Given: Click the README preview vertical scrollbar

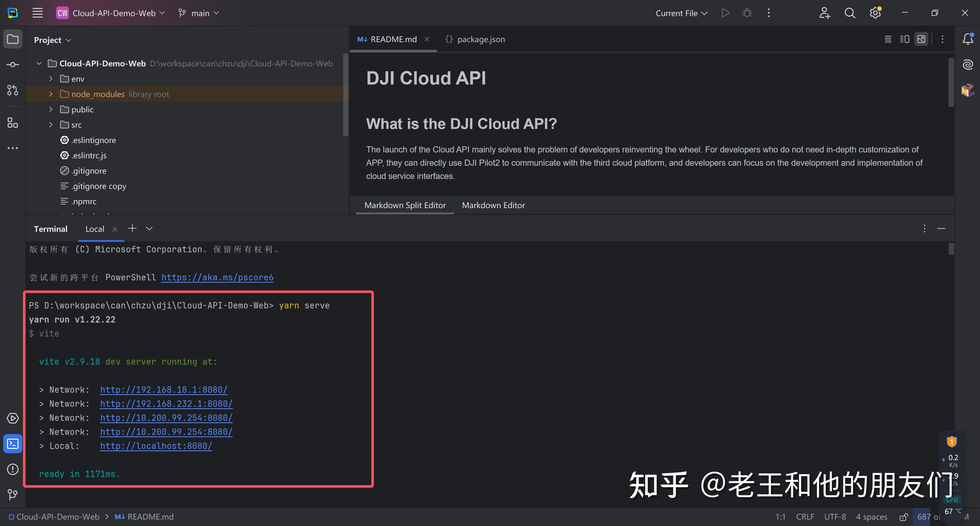Looking at the screenshot, I should 951,82.
